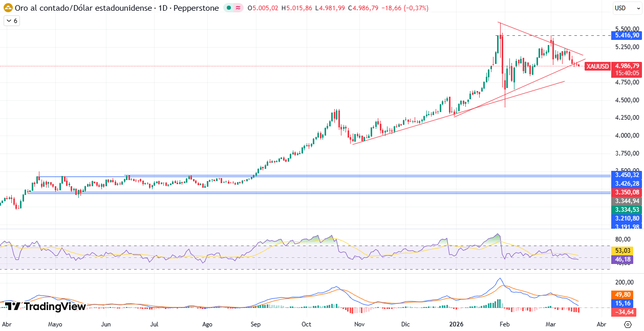Click the purple 46,18 RSI value label
This screenshot has height=331, width=644.
pos(621,260)
